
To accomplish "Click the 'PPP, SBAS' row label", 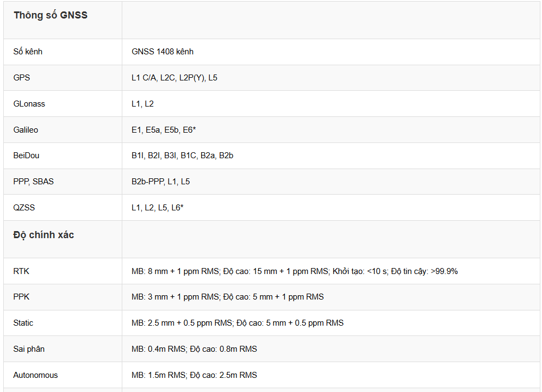I will pos(34,182).
